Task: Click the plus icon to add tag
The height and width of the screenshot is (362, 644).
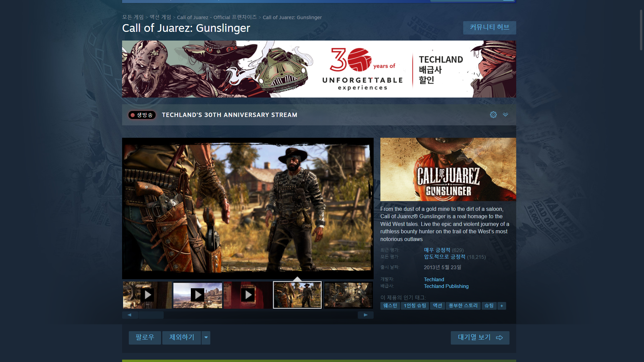Action: point(501,306)
